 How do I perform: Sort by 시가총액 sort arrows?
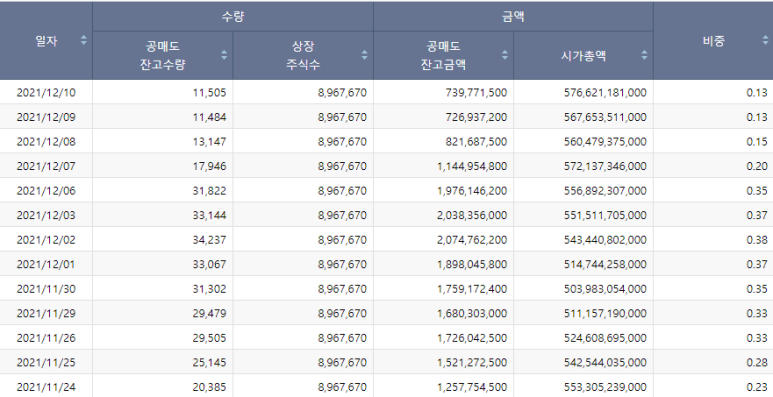[644, 55]
